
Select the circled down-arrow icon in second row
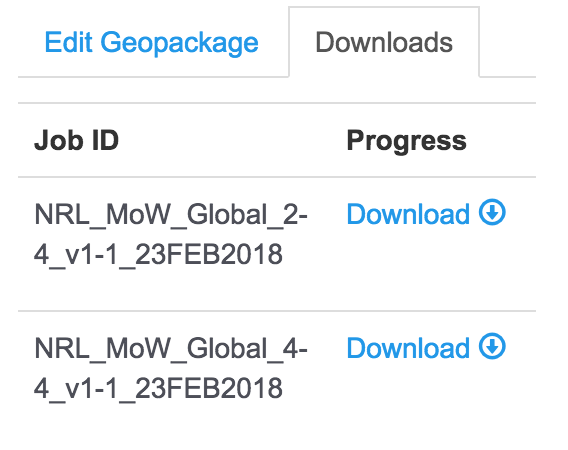coord(492,346)
